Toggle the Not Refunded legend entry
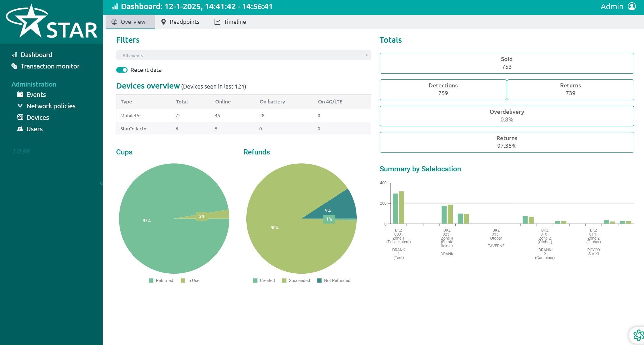The height and width of the screenshot is (345, 644). click(334, 281)
